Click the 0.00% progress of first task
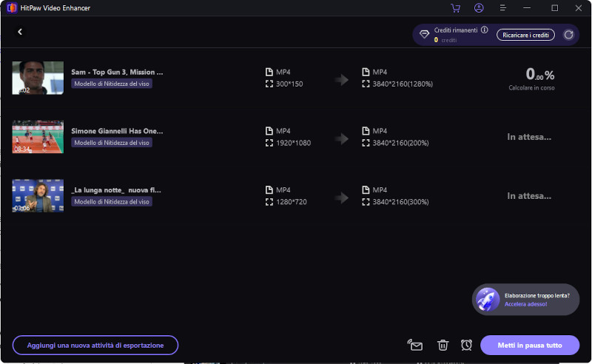Viewport: 592px width, 364px height. 539,75
